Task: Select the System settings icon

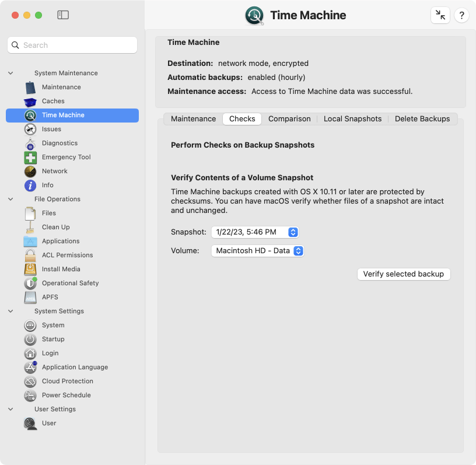Action: 30,326
